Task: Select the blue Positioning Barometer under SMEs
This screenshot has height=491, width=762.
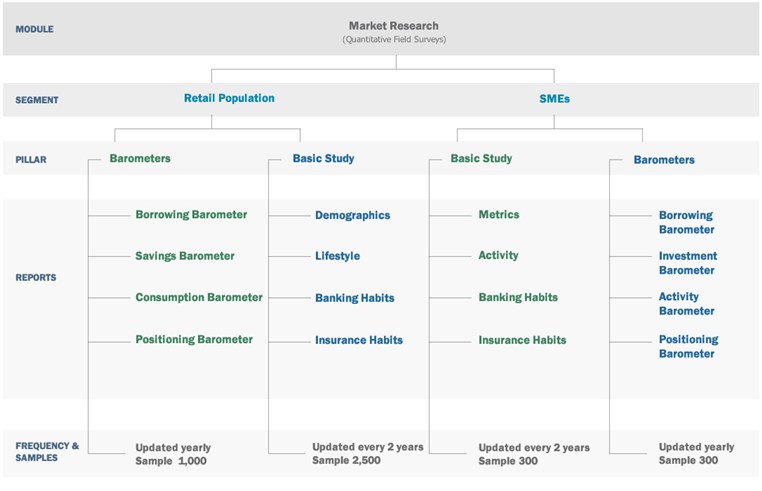Action: [x=688, y=346]
